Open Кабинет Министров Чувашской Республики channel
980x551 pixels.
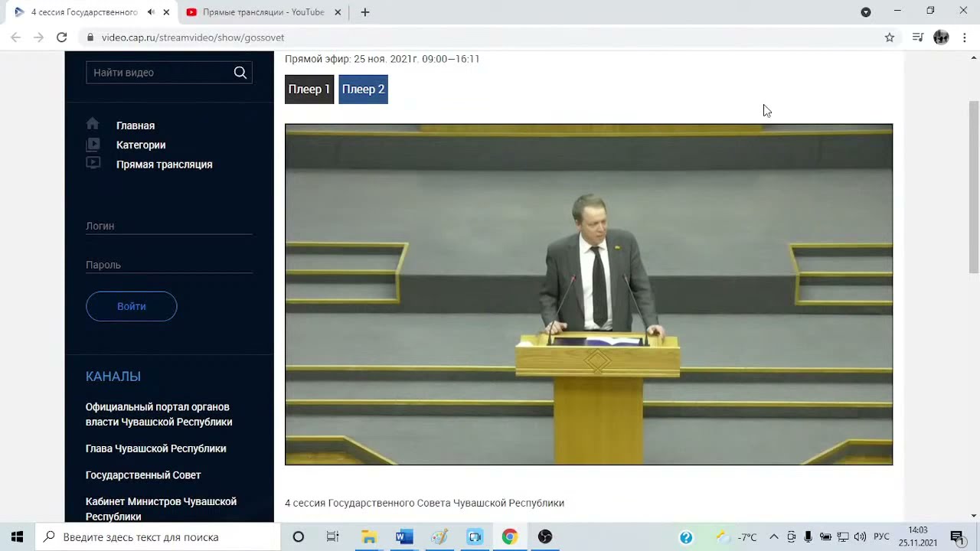tap(161, 509)
